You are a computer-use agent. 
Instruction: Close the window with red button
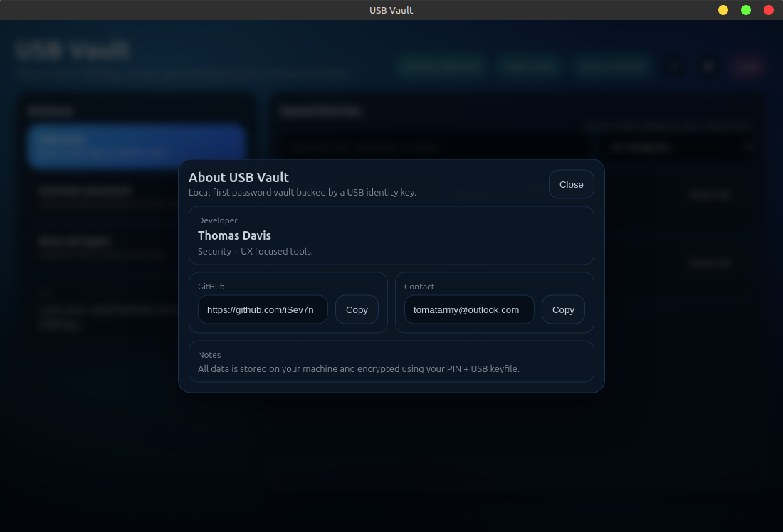click(769, 10)
